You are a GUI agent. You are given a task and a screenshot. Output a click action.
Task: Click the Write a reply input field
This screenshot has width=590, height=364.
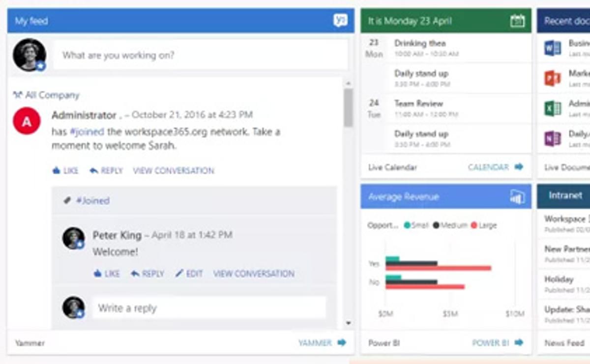pyautogui.click(x=208, y=308)
